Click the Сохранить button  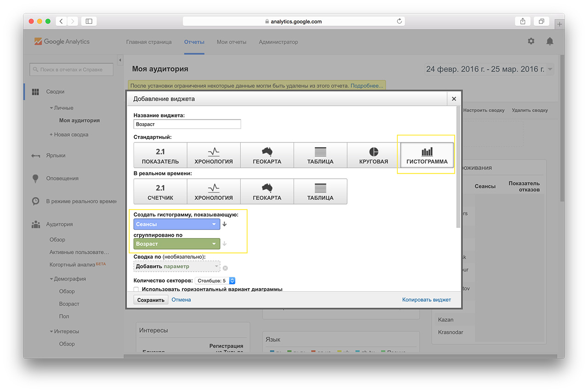[x=151, y=300]
